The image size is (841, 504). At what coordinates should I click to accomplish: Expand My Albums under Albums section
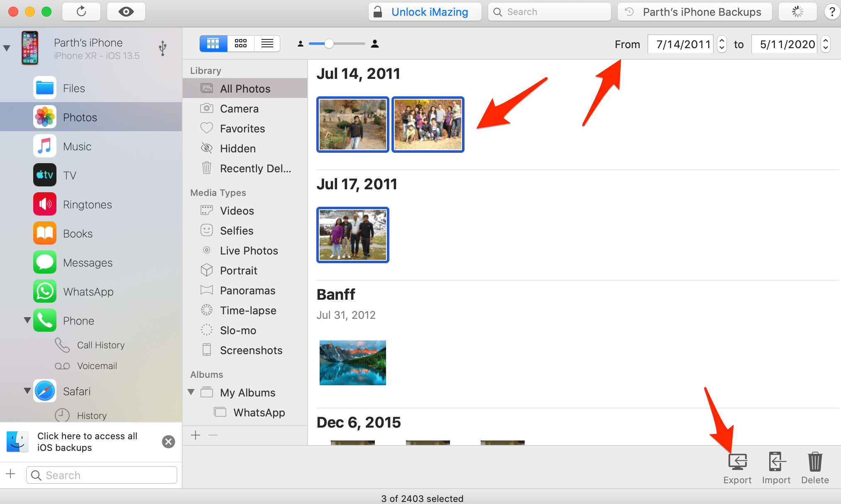tap(195, 392)
